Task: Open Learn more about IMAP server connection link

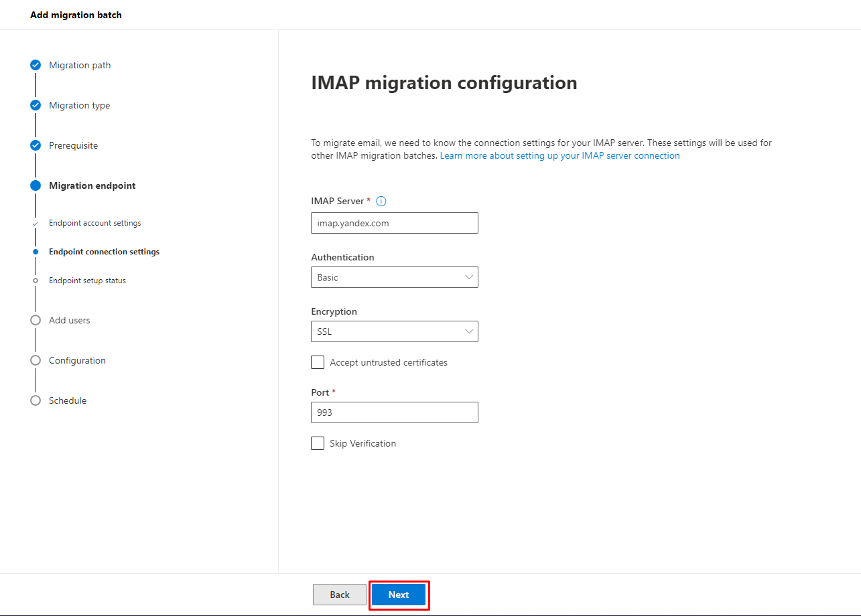Action: 559,155
